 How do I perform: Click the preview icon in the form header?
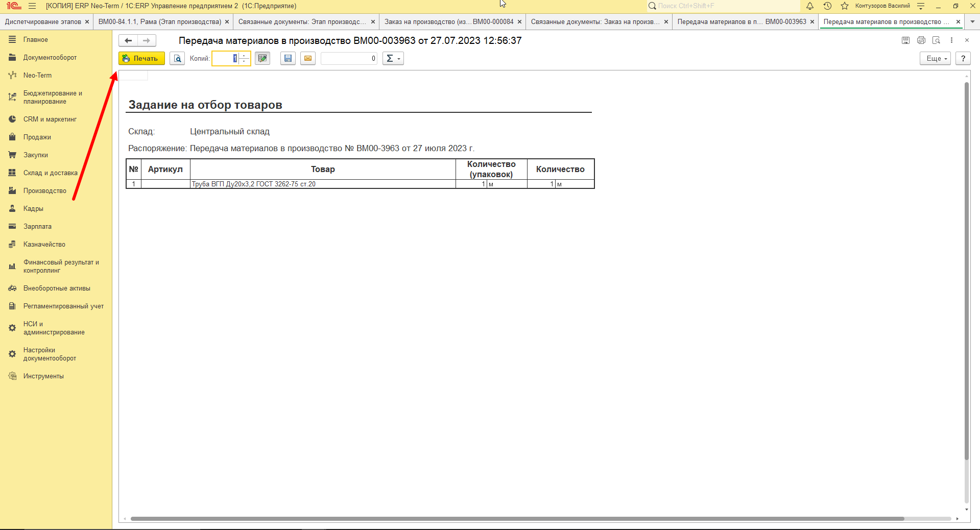(x=936, y=40)
